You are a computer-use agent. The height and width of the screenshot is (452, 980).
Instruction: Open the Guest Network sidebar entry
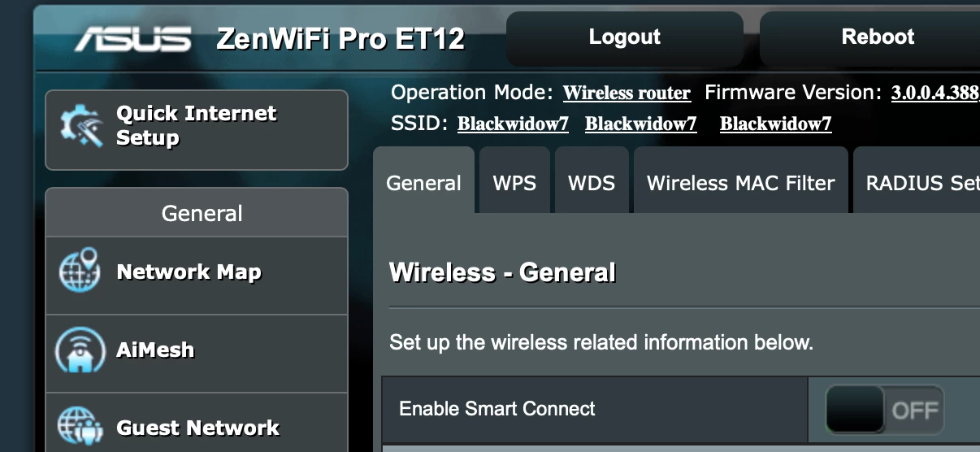point(198,428)
